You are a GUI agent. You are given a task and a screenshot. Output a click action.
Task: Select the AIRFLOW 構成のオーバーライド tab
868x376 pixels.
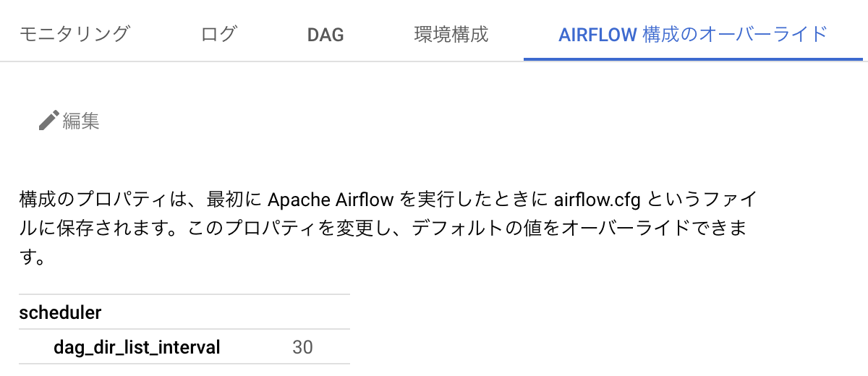tap(693, 34)
